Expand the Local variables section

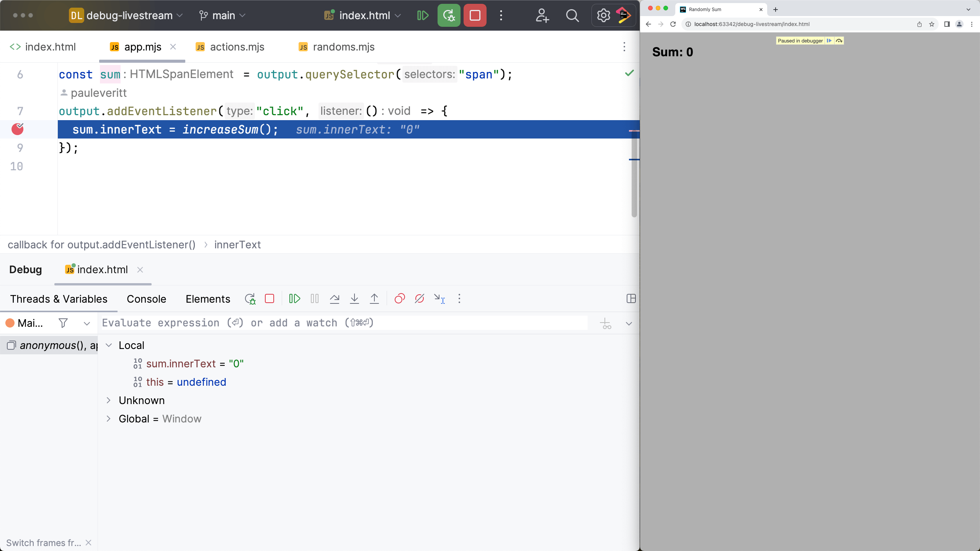(x=109, y=345)
